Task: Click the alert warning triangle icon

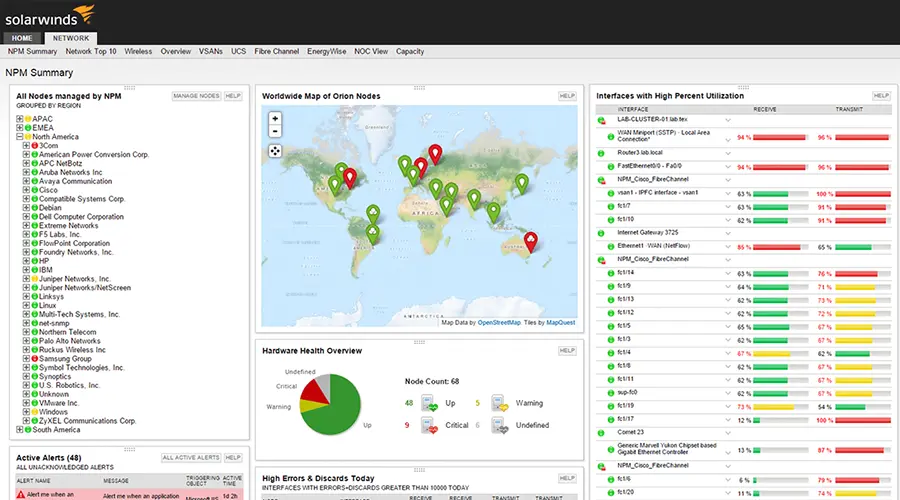Action: click(21, 494)
